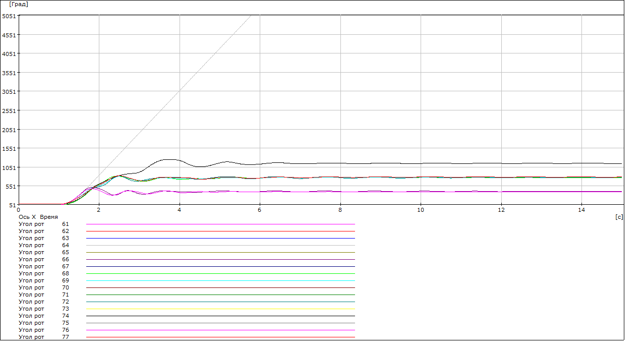
Task: Click the X-axis tick label 14
Action: pos(581,209)
